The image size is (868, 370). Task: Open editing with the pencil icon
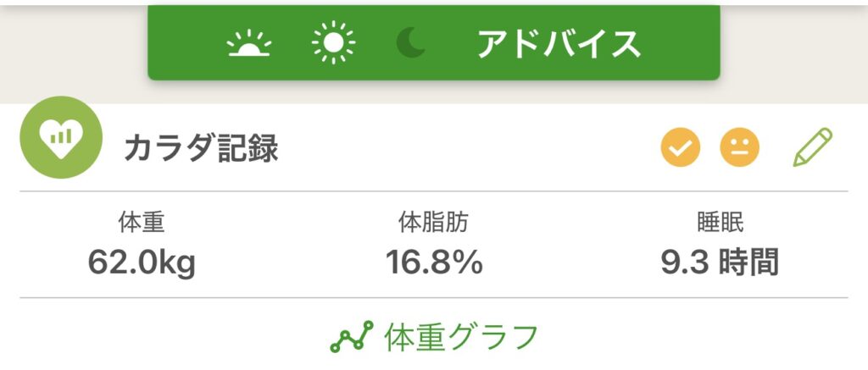[x=812, y=148]
